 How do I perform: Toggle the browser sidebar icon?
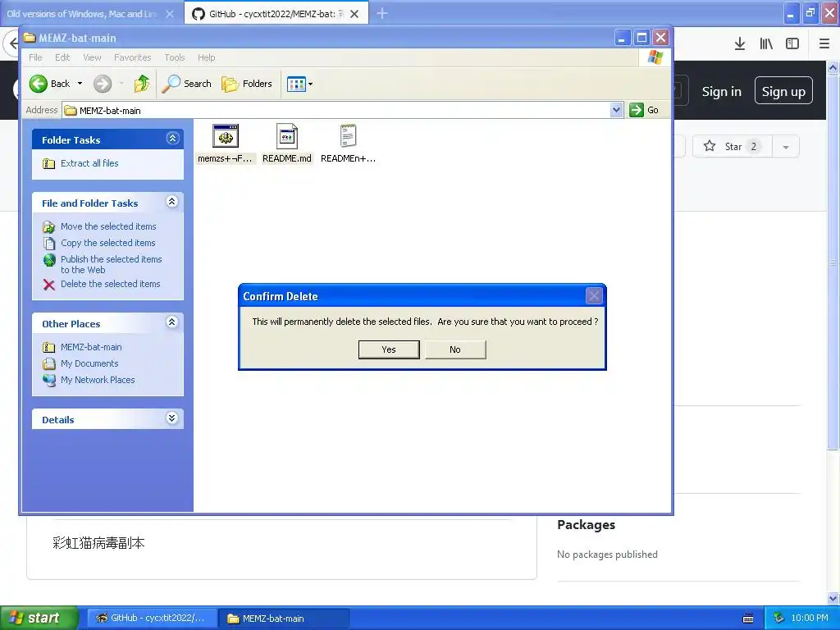tap(792, 44)
